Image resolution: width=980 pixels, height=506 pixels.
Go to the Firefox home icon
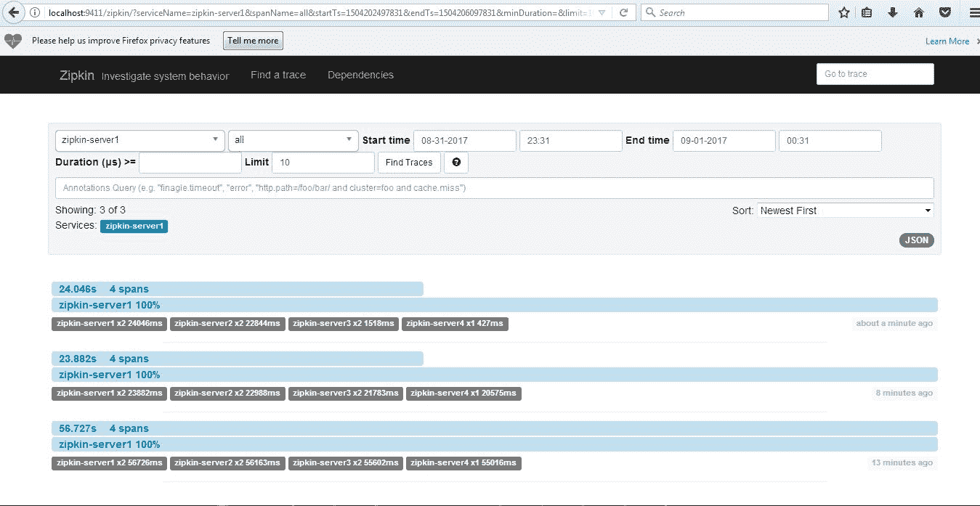pyautogui.click(x=919, y=12)
